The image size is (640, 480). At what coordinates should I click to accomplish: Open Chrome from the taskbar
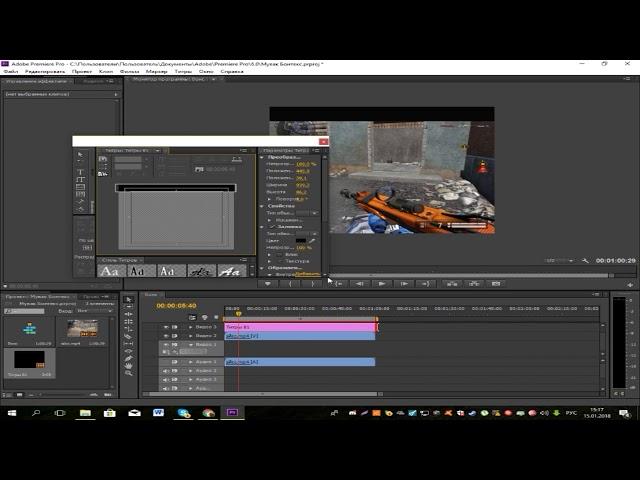coord(208,413)
